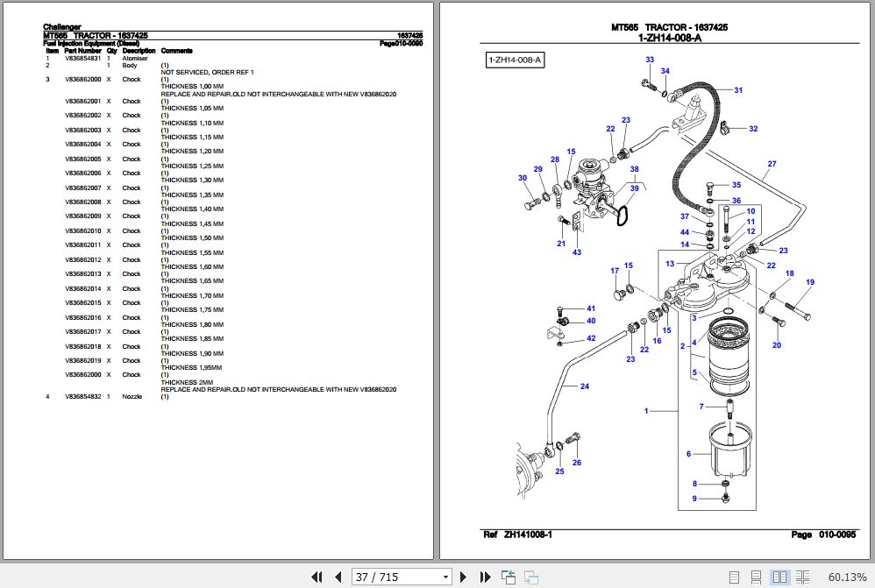The height and width of the screenshot is (588, 875).
Task: Click the previous view navigation icon
Action: click(x=509, y=577)
